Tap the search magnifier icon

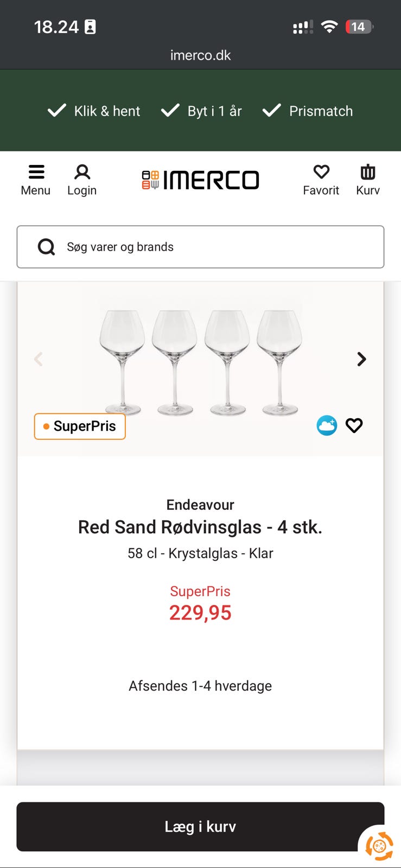click(x=47, y=247)
